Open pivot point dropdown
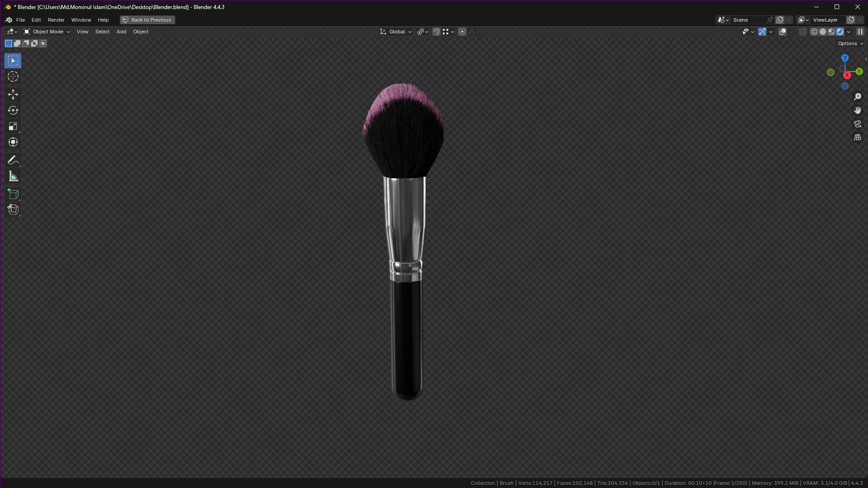This screenshot has width=868, height=488. tap(423, 32)
